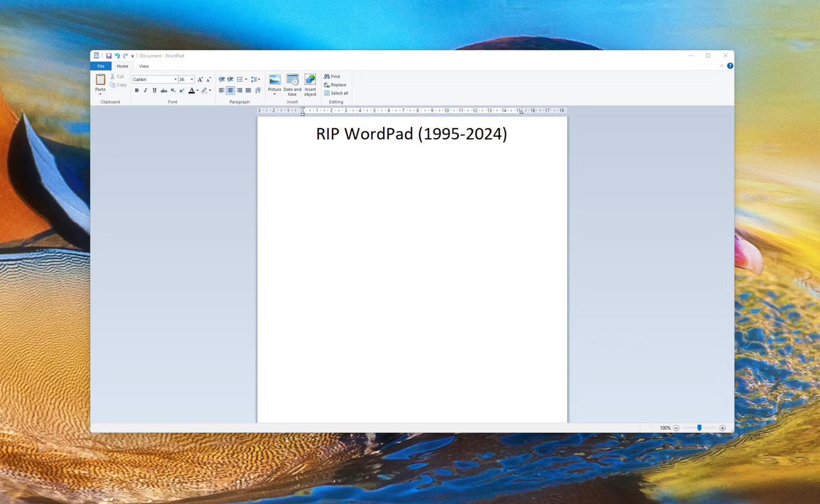Cut the selection with scissors icon
820x504 pixels.
coord(117,77)
